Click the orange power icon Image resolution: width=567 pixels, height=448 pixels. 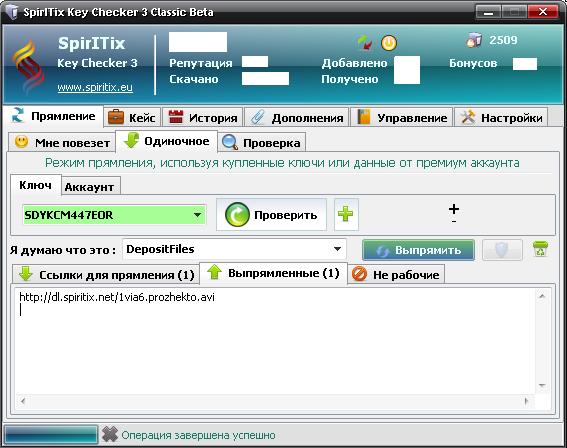pyautogui.click(x=389, y=43)
